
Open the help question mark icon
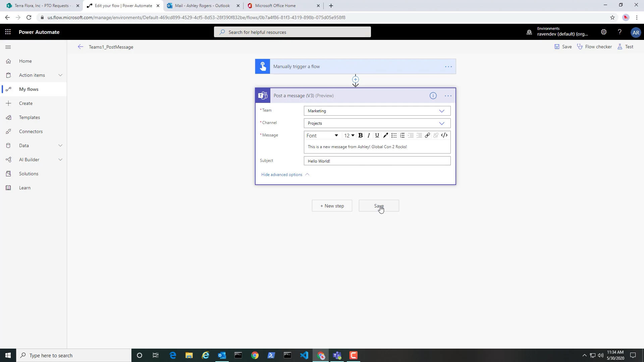(620, 32)
